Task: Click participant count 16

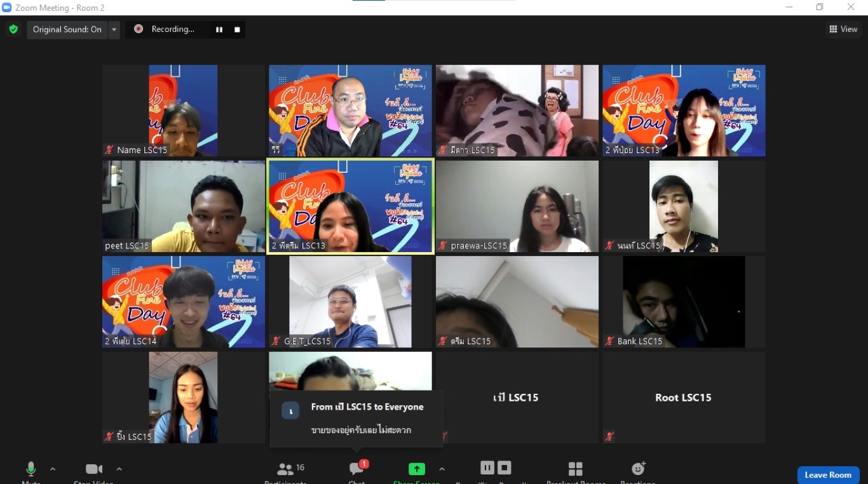Action: point(301,467)
